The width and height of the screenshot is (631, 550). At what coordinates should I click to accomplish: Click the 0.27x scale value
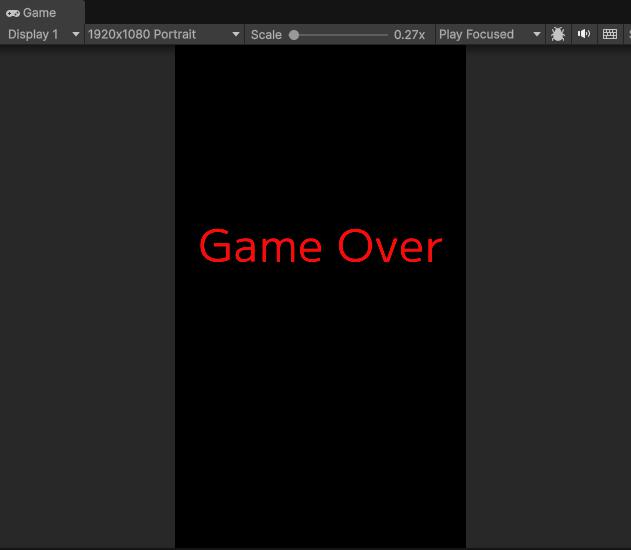(x=409, y=34)
